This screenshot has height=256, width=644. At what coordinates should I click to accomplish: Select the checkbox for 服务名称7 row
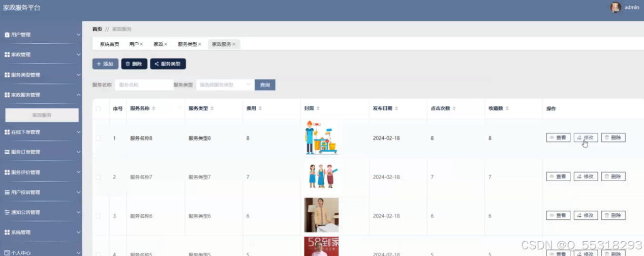[x=98, y=177]
